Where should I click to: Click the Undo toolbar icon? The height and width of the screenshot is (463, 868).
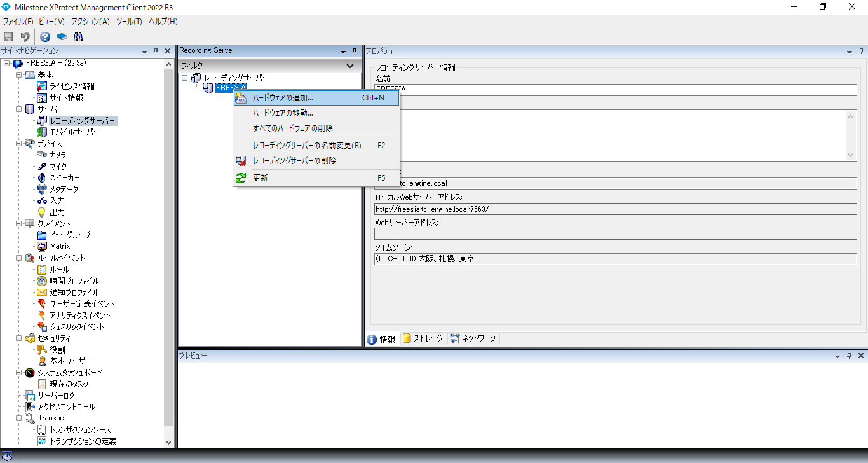coord(25,37)
